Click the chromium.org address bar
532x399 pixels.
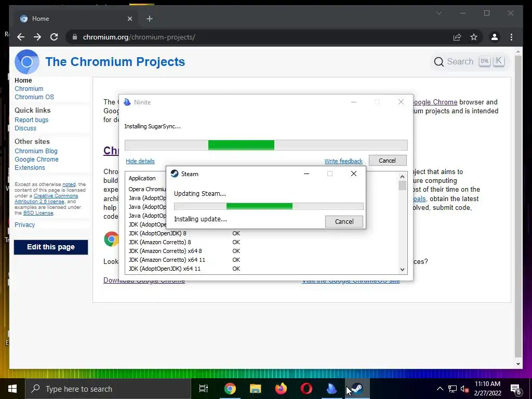click(x=258, y=37)
